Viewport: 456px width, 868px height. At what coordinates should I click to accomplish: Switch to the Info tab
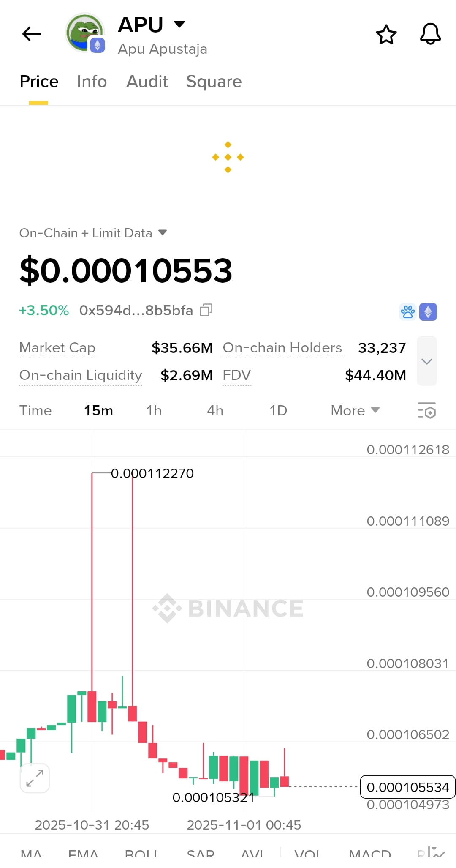(92, 82)
